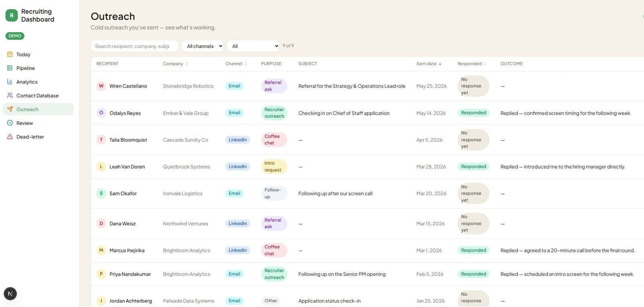
Task: Click the Pipeline list icon
Action: tap(10, 68)
